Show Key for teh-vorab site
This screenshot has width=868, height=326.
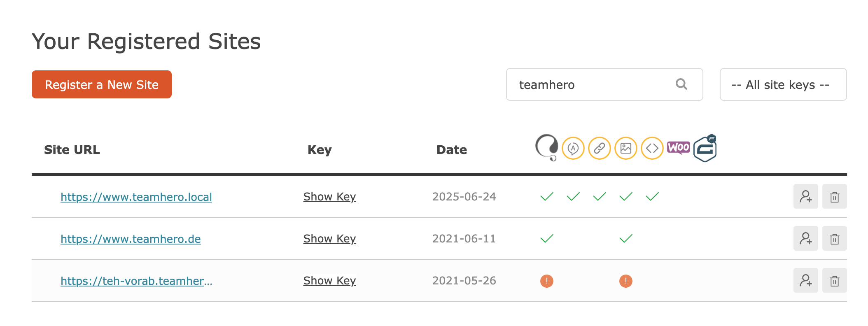pyautogui.click(x=329, y=281)
